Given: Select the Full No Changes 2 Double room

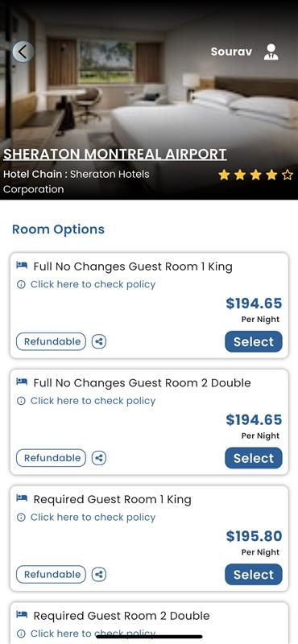Looking at the screenshot, I should click(x=254, y=458).
